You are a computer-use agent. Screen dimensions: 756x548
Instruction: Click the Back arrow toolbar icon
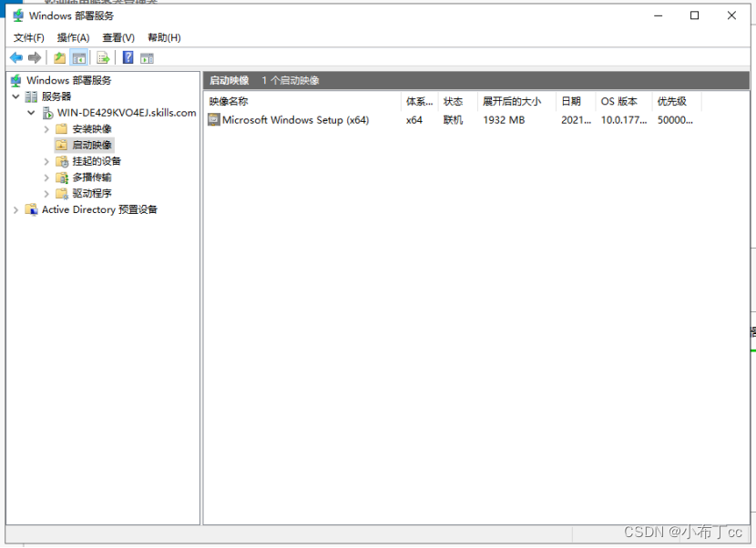15,58
